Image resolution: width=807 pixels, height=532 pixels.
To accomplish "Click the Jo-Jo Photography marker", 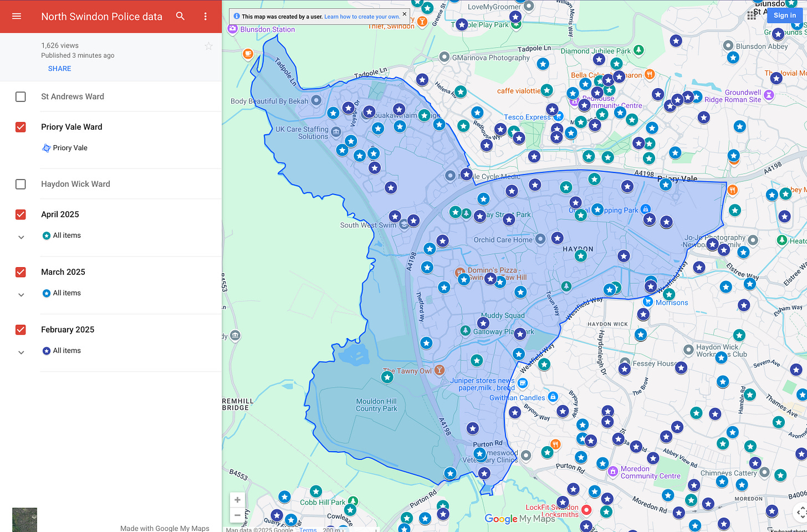I will click(x=753, y=240).
